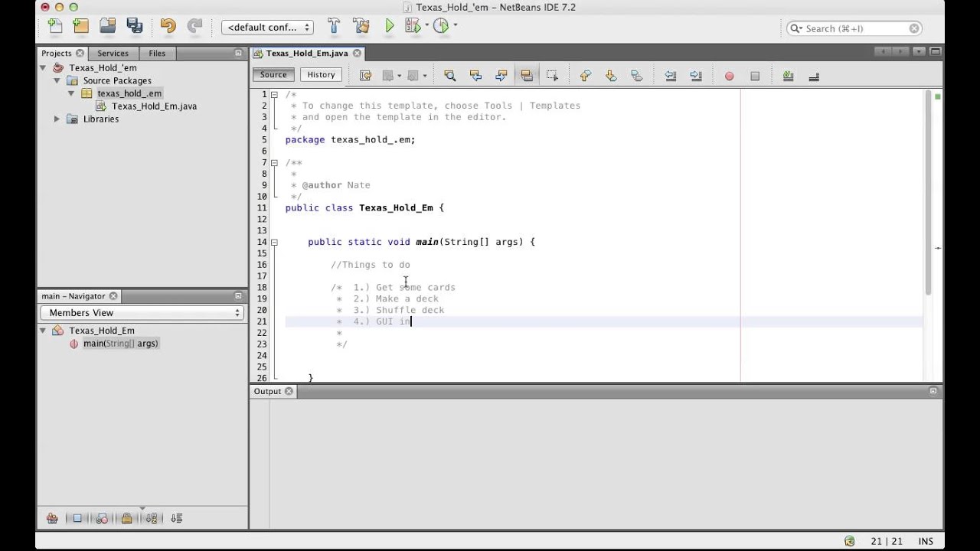
Task: Select the Texas_Hold_Em.java editor tab
Action: point(307,54)
